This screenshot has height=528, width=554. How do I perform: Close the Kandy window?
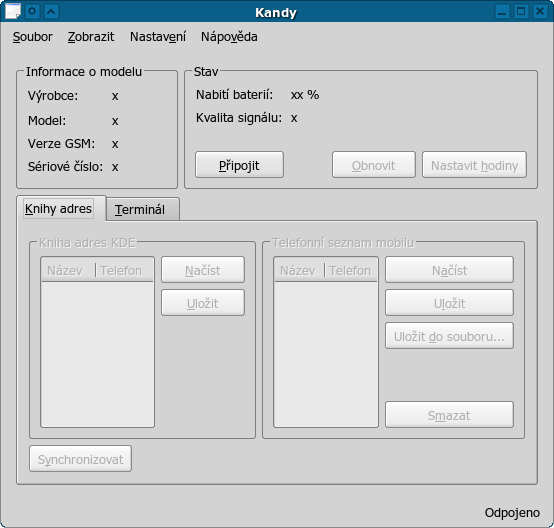(540, 11)
